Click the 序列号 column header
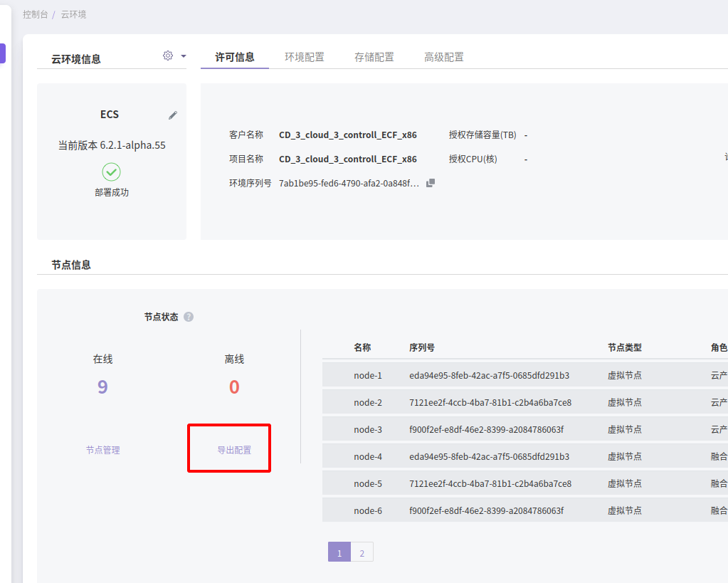 pyautogui.click(x=422, y=347)
